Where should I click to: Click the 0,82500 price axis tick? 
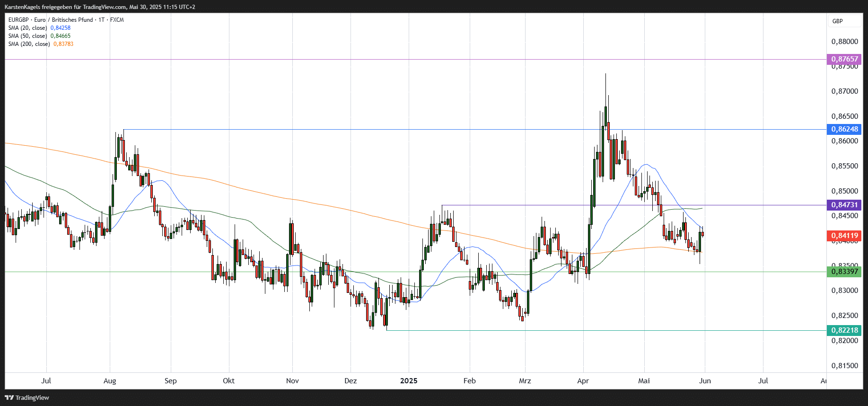[x=844, y=316]
